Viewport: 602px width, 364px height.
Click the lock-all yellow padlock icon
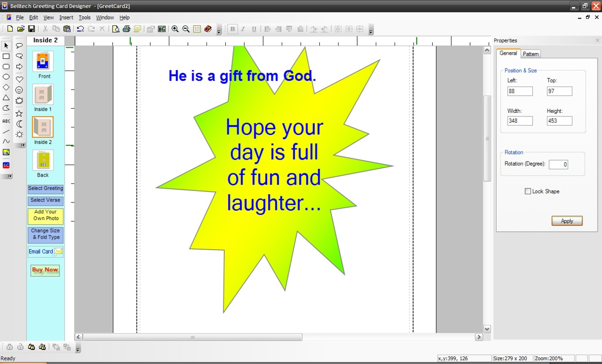31,347
